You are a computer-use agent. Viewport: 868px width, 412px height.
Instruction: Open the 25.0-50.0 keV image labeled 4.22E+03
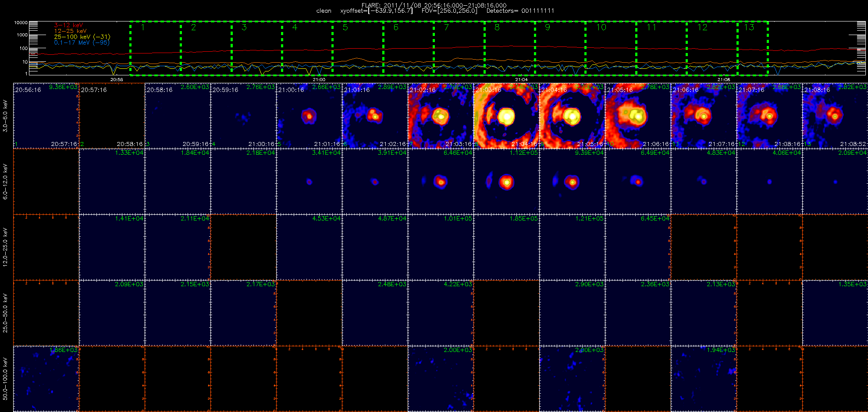(x=441, y=313)
